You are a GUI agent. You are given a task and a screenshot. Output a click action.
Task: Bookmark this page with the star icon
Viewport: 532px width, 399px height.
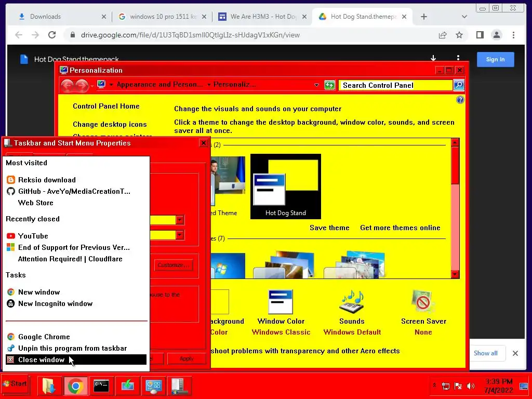(x=459, y=35)
